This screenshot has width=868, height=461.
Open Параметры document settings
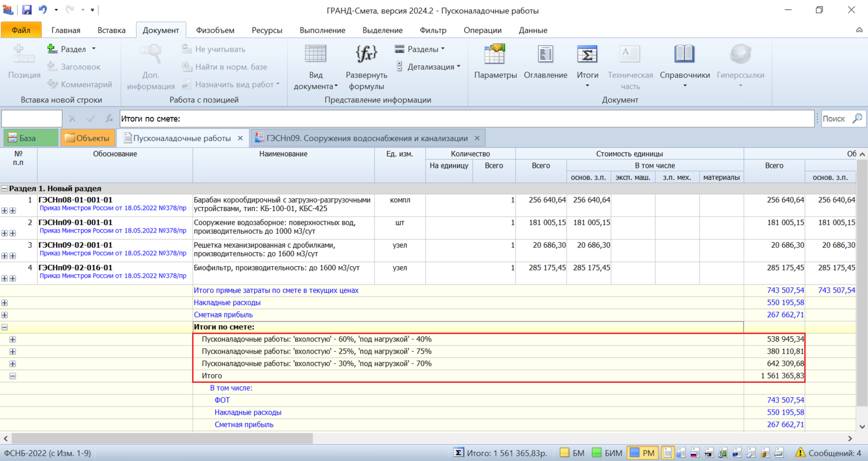(495, 64)
